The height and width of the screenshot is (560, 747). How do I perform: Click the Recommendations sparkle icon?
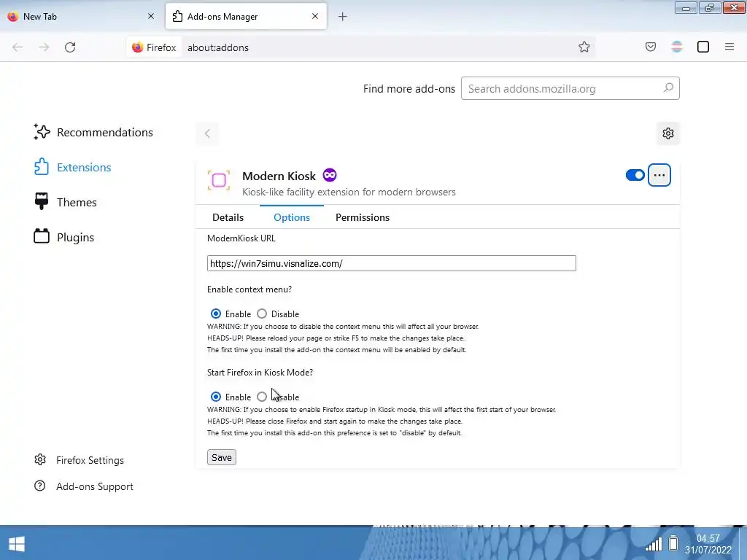click(42, 132)
